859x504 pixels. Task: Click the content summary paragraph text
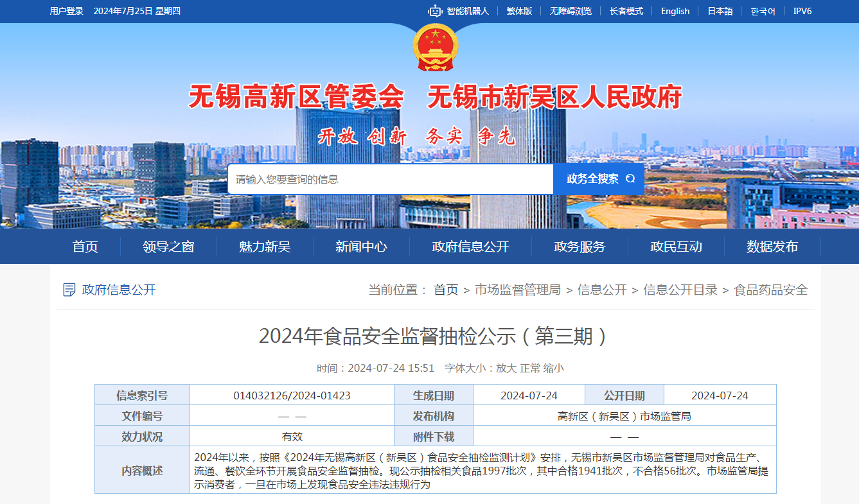(481, 471)
